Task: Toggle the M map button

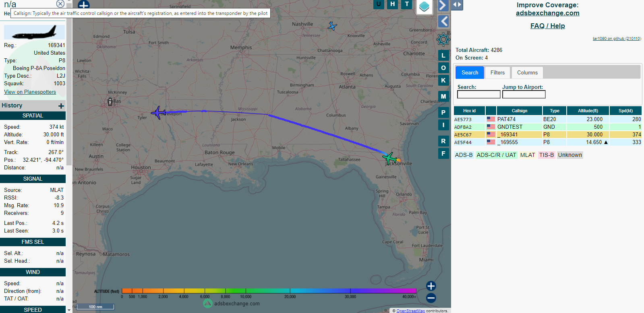Action: 443,97
